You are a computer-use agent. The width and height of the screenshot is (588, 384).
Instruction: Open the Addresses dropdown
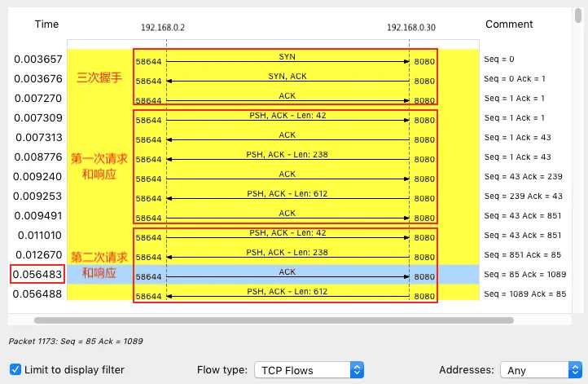[x=541, y=370]
